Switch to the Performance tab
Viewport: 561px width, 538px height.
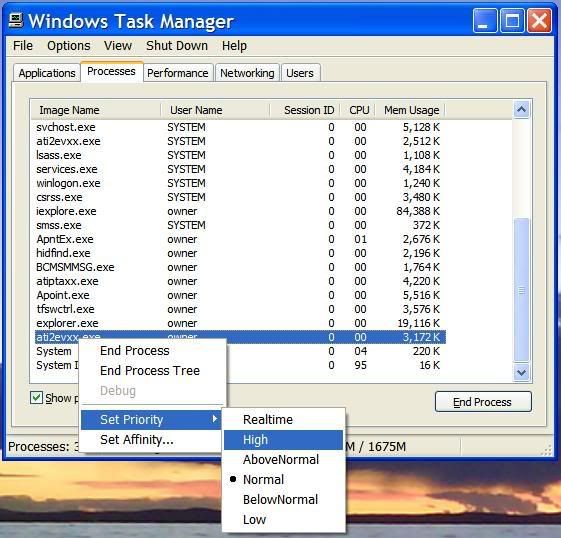coord(178,73)
